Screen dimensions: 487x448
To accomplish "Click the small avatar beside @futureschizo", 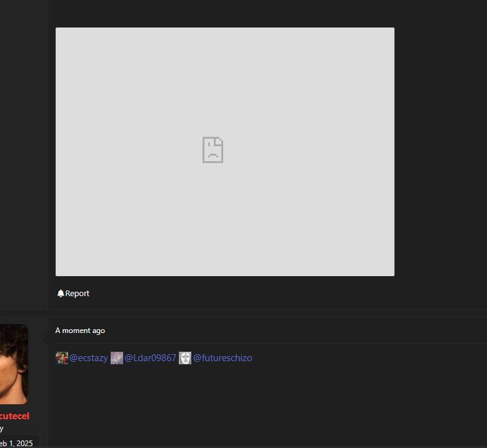I will [x=185, y=358].
